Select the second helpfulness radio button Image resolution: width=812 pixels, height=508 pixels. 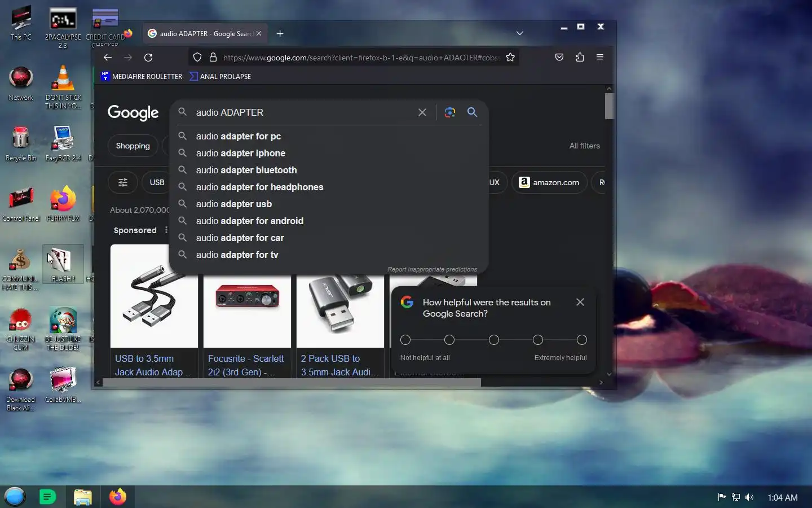tap(449, 340)
